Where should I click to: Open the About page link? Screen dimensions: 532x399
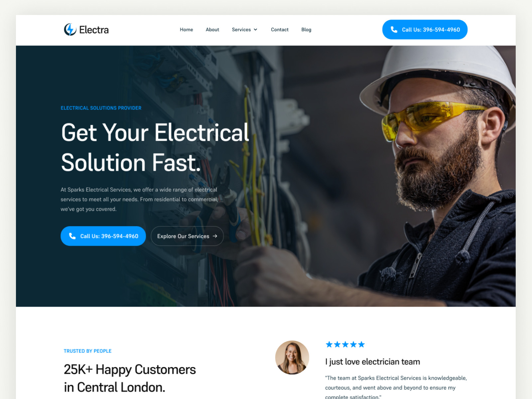click(212, 30)
